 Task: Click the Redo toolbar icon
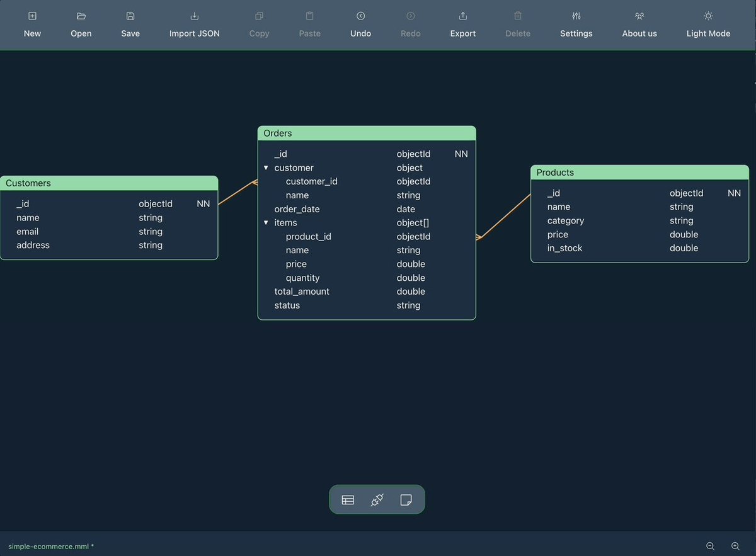coord(410,16)
